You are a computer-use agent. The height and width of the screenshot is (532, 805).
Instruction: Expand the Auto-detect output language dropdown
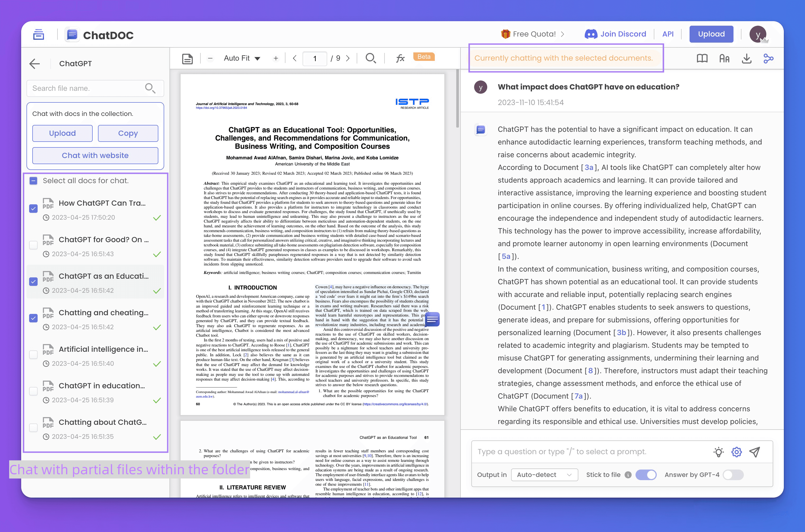tap(544, 475)
